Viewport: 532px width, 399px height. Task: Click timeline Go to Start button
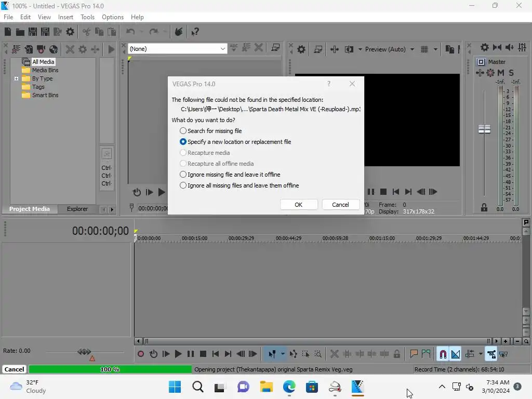point(216,354)
